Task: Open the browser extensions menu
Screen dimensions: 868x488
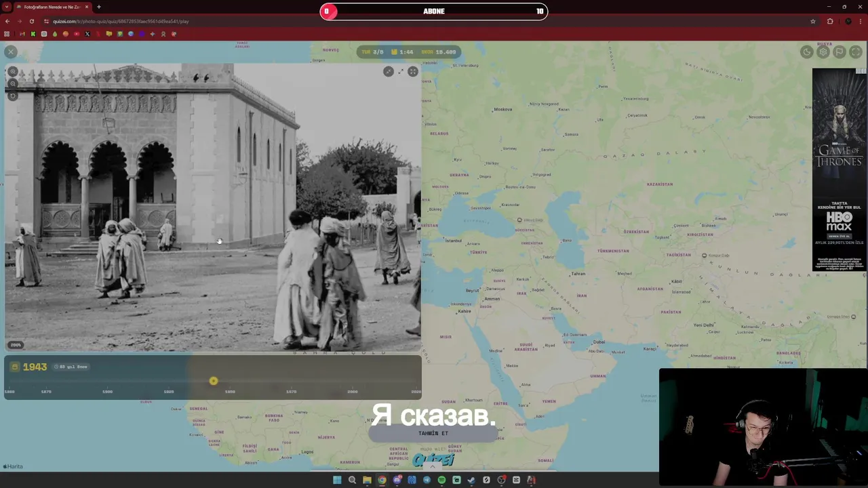Action: click(830, 21)
